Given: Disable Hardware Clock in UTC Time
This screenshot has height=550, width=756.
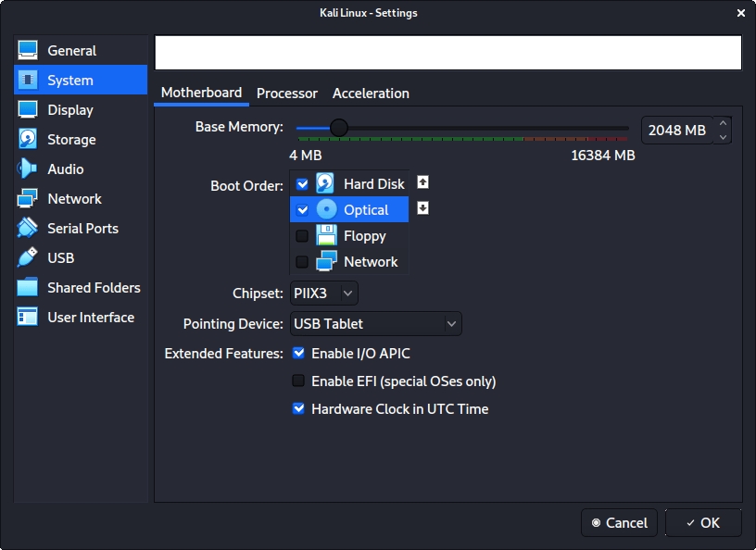Looking at the screenshot, I should [298, 408].
